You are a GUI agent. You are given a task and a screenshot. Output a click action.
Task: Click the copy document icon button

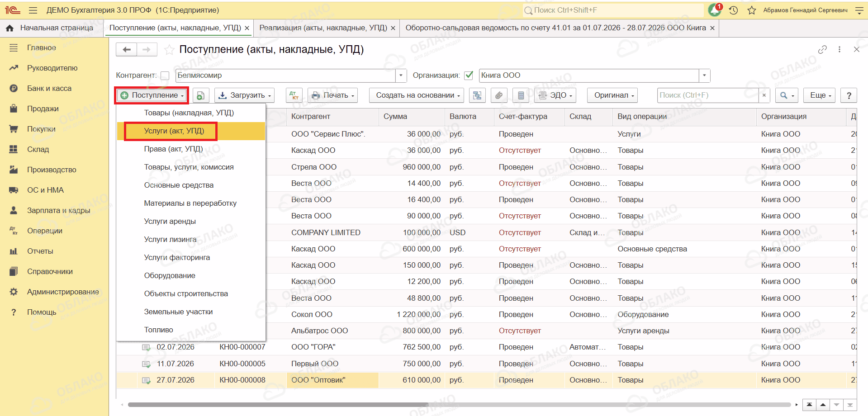click(200, 95)
